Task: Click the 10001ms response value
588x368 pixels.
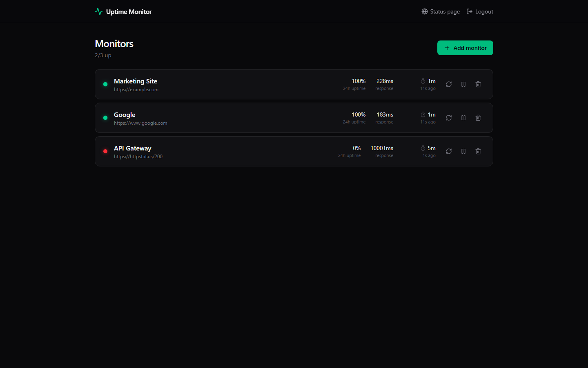Action: 382,148
